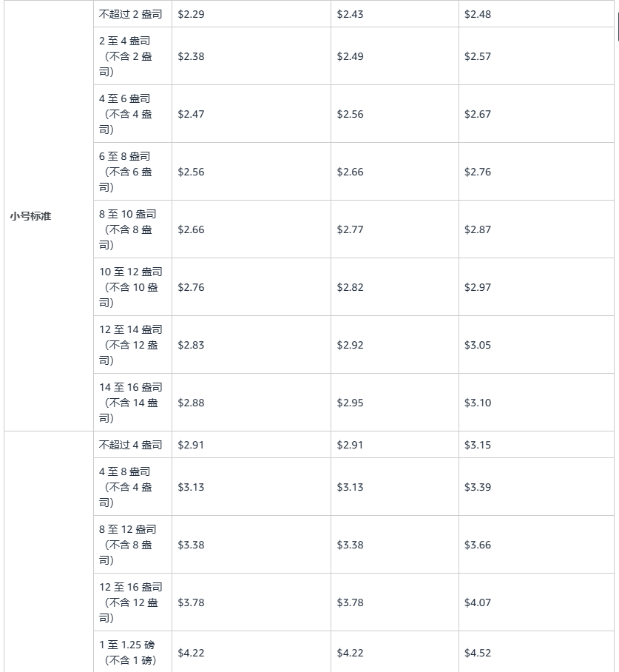Click the $2.43 price cell
Image resolution: width=619 pixels, height=672 pixels.
click(350, 14)
